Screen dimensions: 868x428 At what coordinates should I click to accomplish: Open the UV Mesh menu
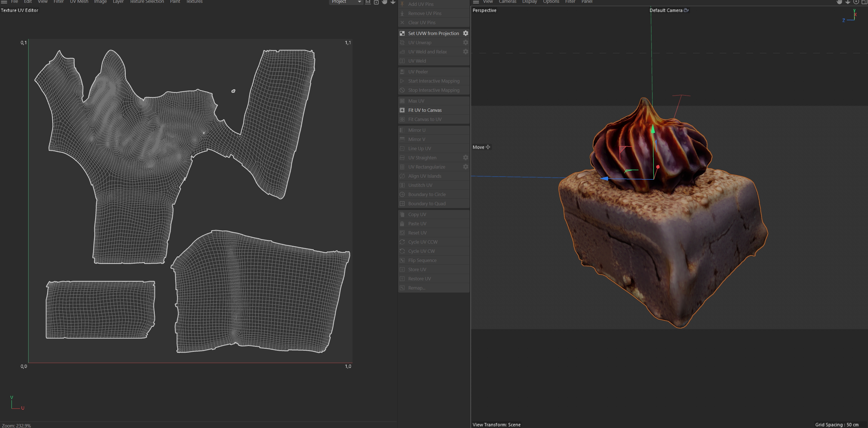click(x=79, y=2)
